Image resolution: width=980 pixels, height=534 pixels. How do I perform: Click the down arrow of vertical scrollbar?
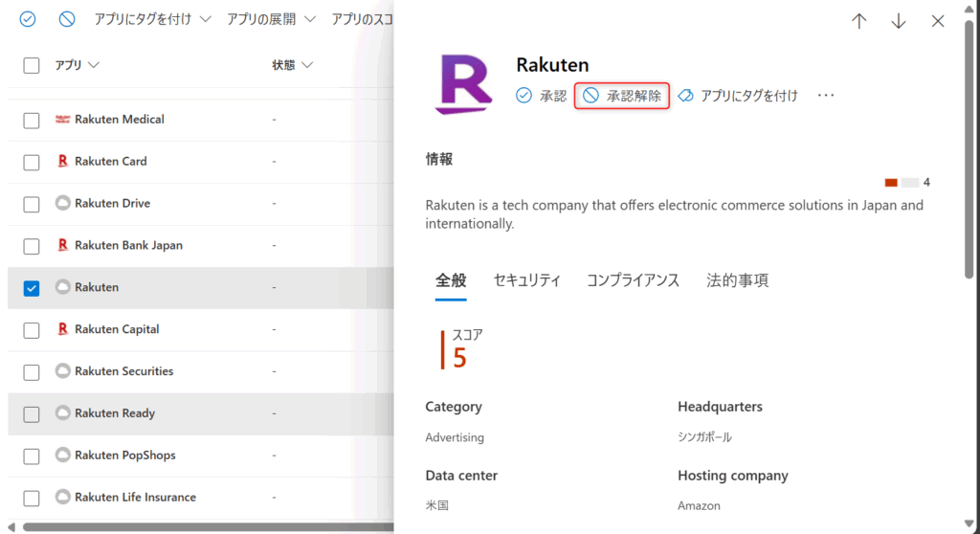click(x=969, y=524)
